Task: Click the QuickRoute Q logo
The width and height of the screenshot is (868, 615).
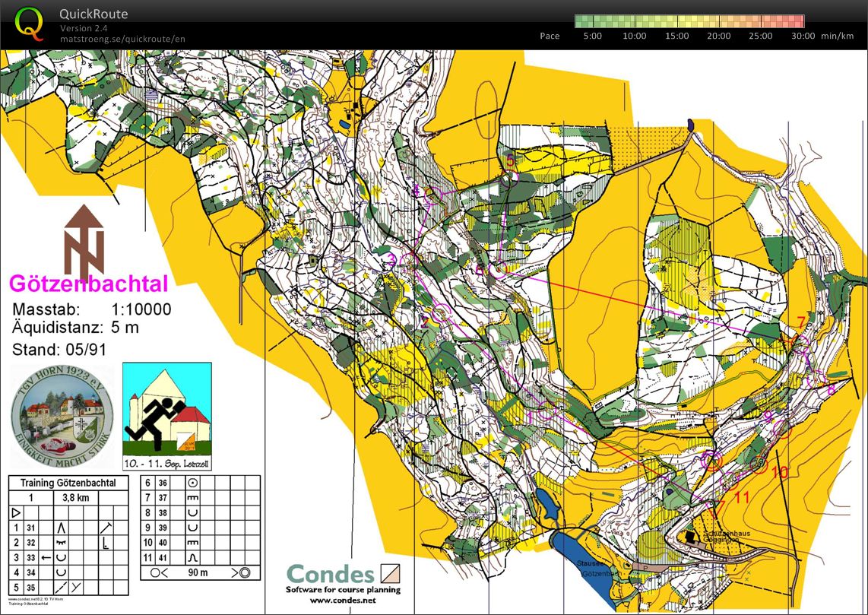Action: pos(30,24)
